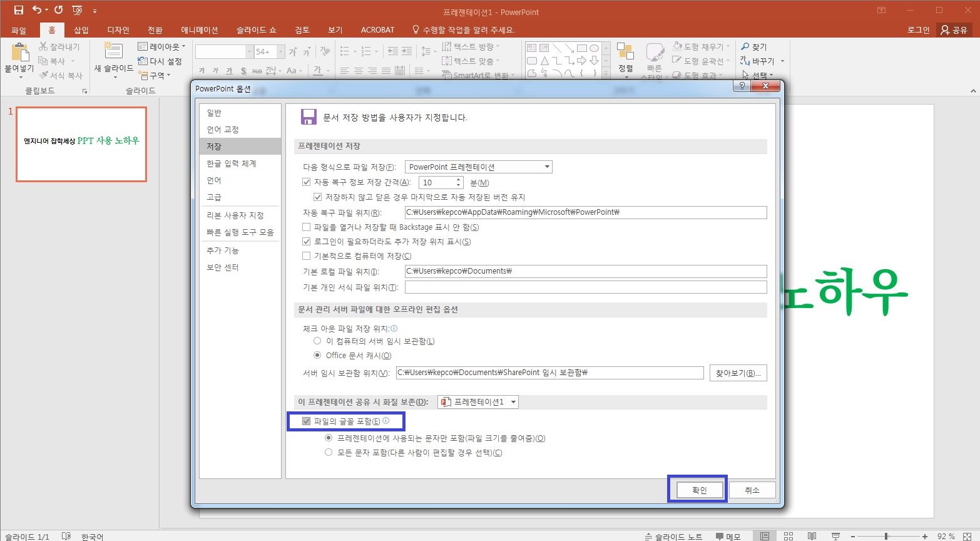The image size is (980, 541).
Task: Open the 디자인 (Design) ribbon tab
Action: click(x=118, y=30)
